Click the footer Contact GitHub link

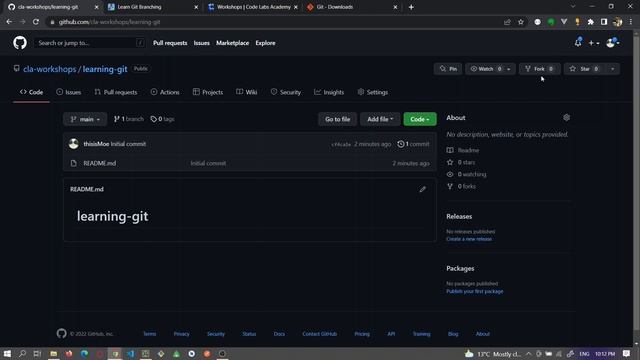tap(320, 334)
